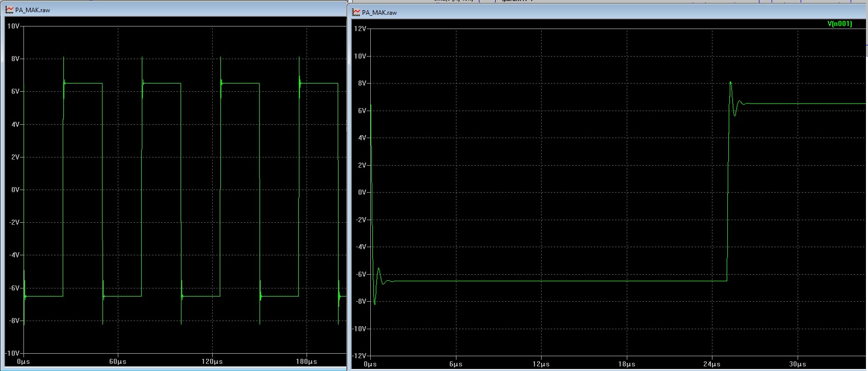Viewport: 868px width, 371px height.
Task: Click the -8V axis label in right plot
Action: click(361, 301)
